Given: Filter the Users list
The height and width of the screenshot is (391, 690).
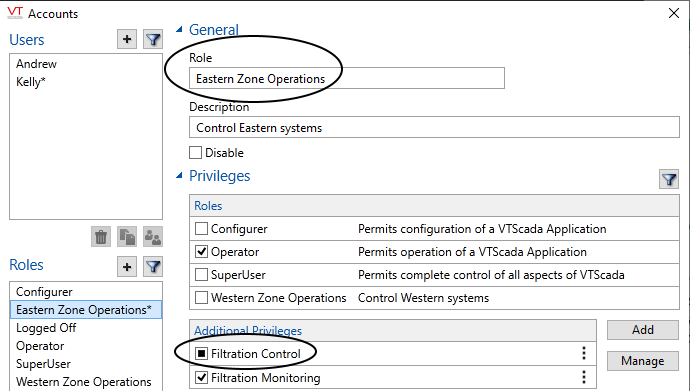Looking at the screenshot, I should pos(153,39).
